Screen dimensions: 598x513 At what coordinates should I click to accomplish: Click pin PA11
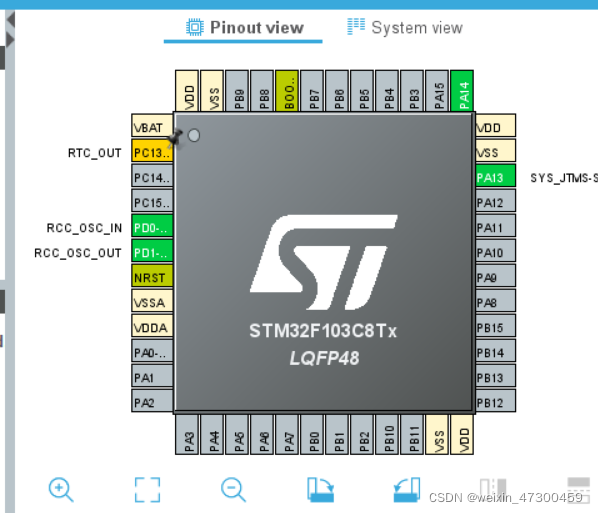495,225
